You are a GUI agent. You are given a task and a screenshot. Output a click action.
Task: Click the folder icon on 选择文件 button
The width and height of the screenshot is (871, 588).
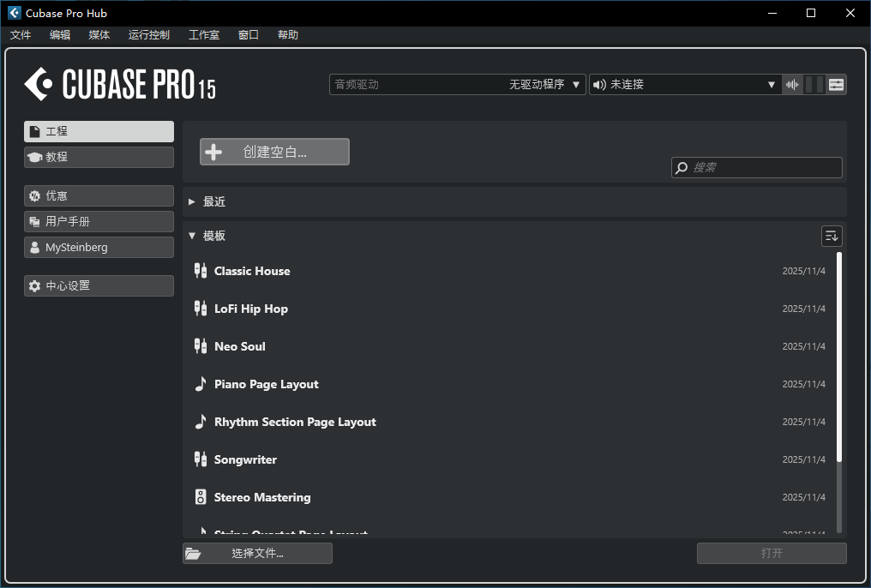tap(193, 554)
